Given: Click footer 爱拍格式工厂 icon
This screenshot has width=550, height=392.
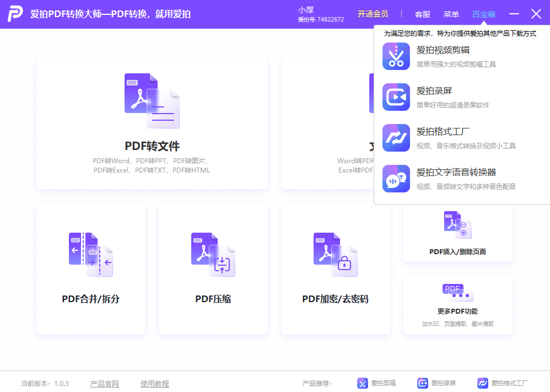Looking at the screenshot, I should click(482, 383).
